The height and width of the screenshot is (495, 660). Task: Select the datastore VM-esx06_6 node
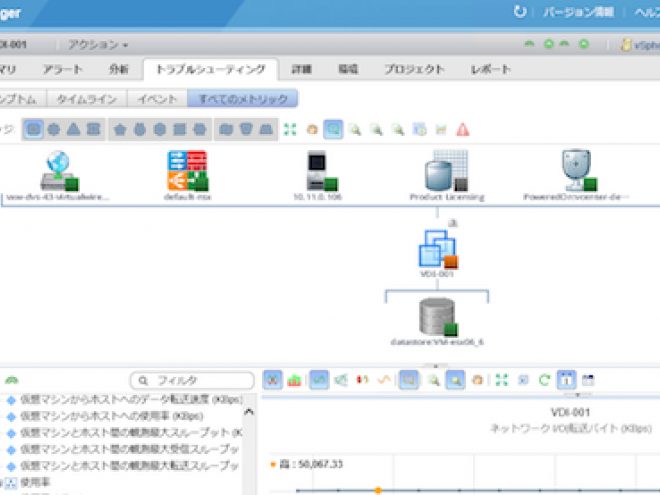click(x=438, y=317)
